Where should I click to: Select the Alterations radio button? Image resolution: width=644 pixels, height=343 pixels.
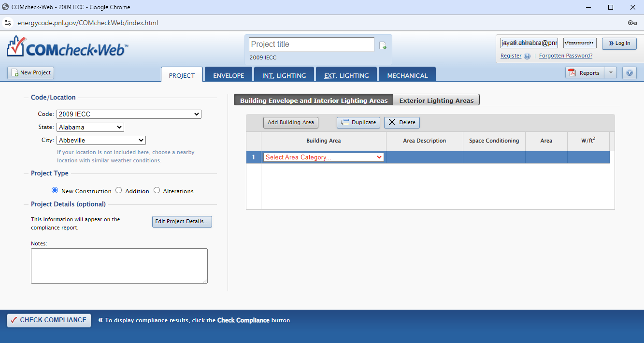click(157, 190)
